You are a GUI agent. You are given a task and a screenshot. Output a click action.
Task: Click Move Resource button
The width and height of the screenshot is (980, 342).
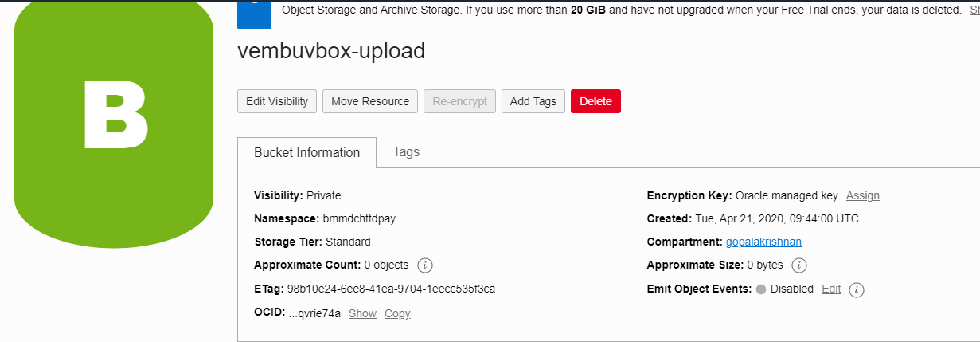pos(370,101)
